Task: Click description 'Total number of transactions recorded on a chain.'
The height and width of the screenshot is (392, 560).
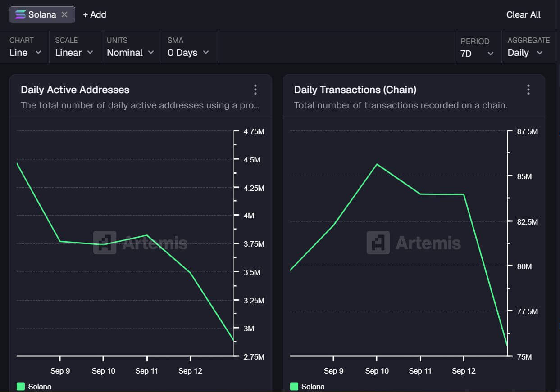Action: pyautogui.click(x=401, y=105)
